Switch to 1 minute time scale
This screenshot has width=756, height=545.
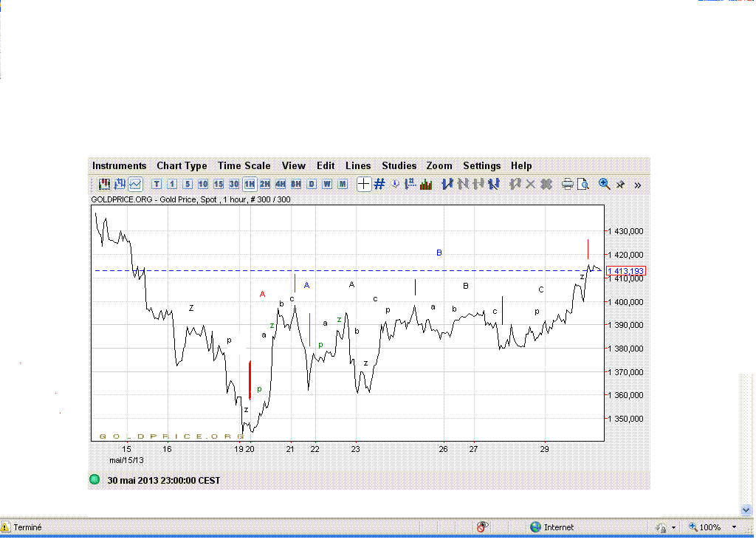pyautogui.click(x=172, y=184)
